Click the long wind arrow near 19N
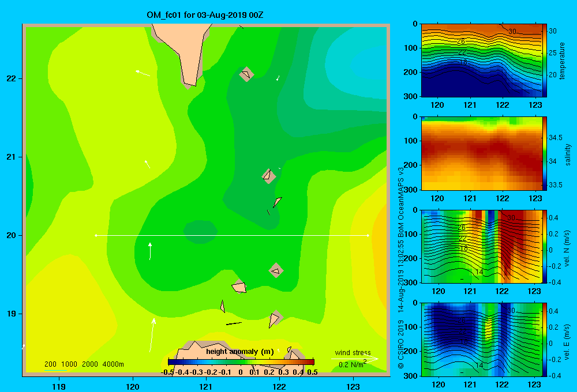The width and height of the screenshot is (577, 392). click(152, 335)
